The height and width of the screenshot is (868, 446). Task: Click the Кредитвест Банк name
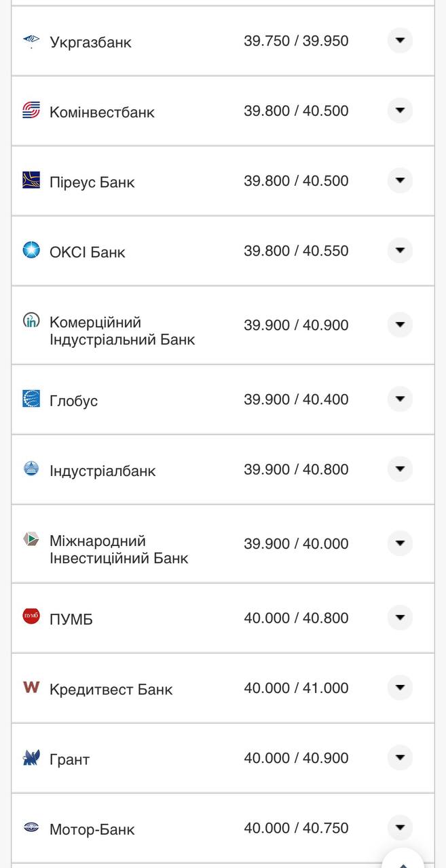109,688
